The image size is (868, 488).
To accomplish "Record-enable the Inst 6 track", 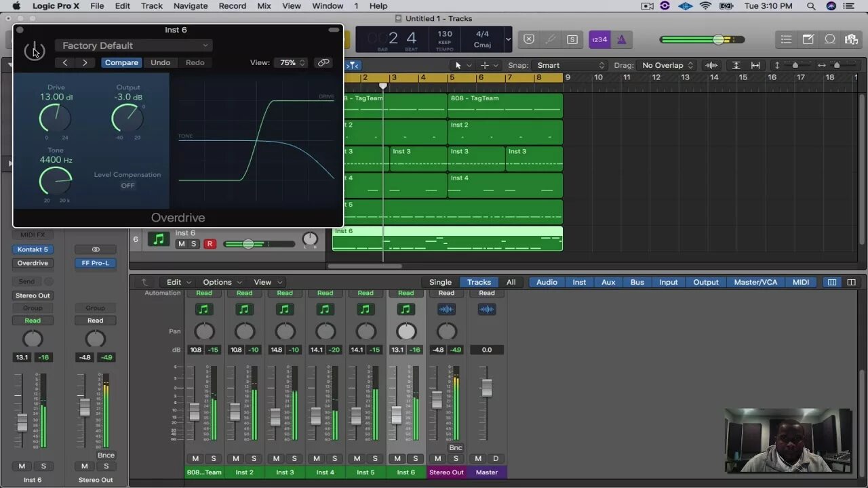I will coord(210,244).
